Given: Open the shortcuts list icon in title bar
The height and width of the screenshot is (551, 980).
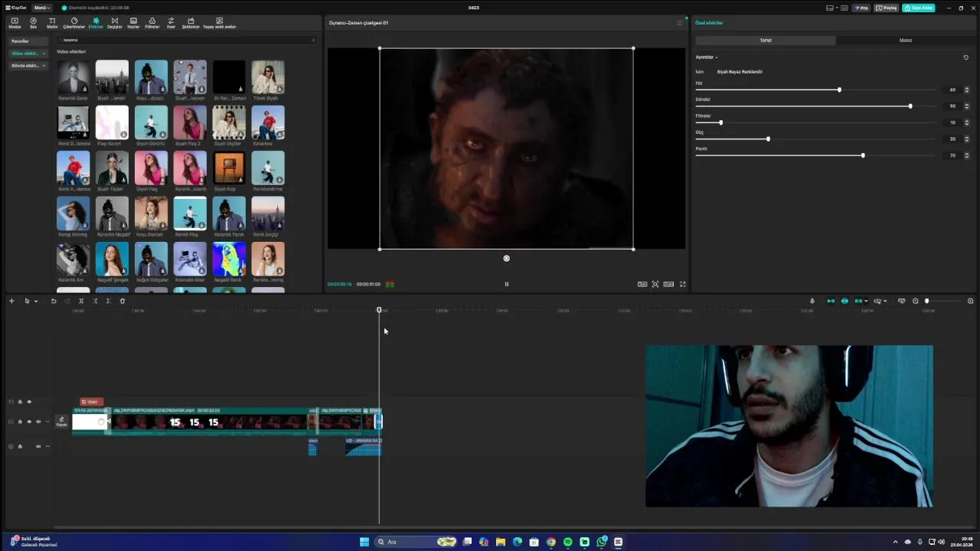Looking at the screenshot, I should [x=844, y=8].
